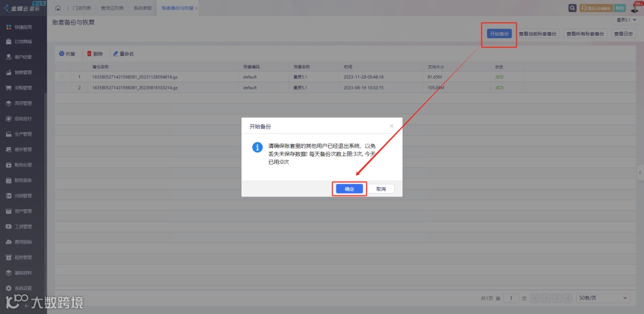Click the search magnifier icon

(x=572, y=8)
